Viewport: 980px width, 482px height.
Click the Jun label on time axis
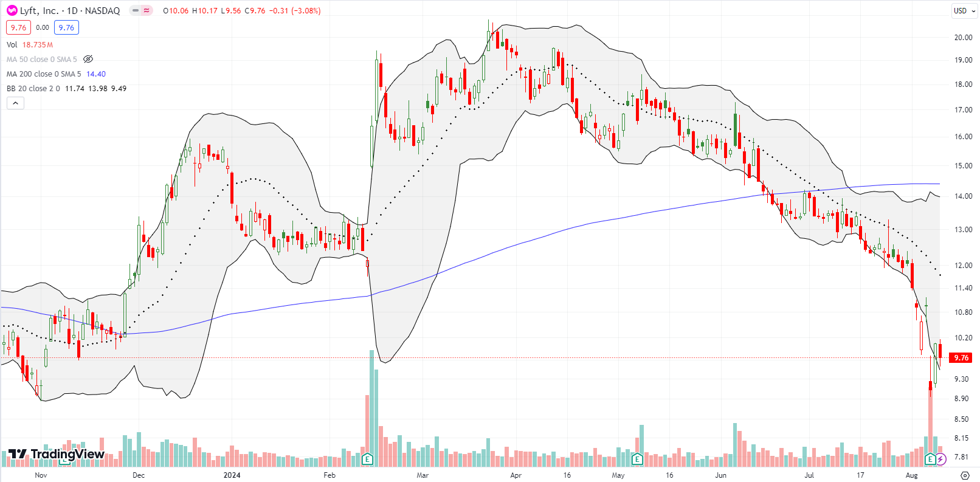(x=721, y=475)
